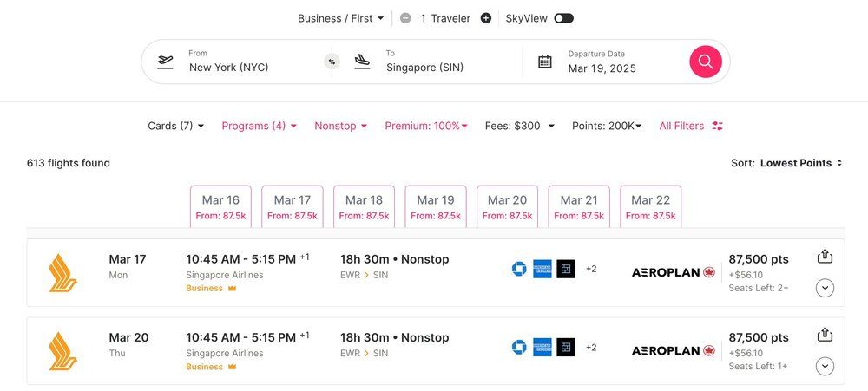This screenshot has height=391, width=868.
Task: Expand Mar 17 flight details chevron
Action: click(x=825, y=288)
